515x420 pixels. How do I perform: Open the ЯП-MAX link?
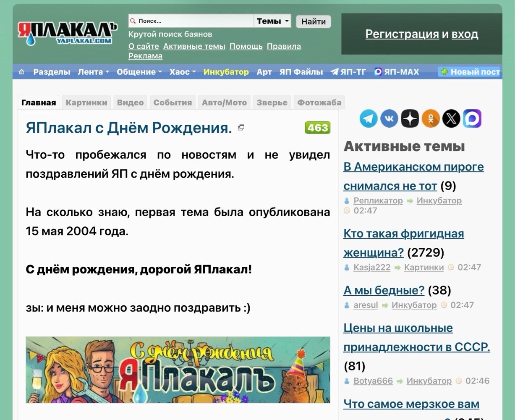pyautogui.click(x=397, y=72)
